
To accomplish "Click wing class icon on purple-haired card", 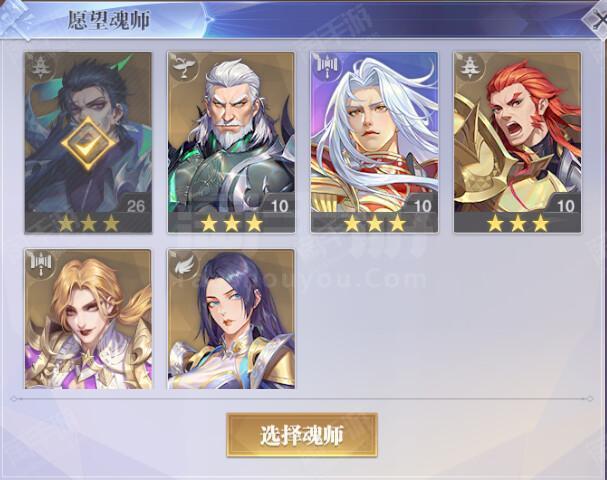I will tap(183, 264).
